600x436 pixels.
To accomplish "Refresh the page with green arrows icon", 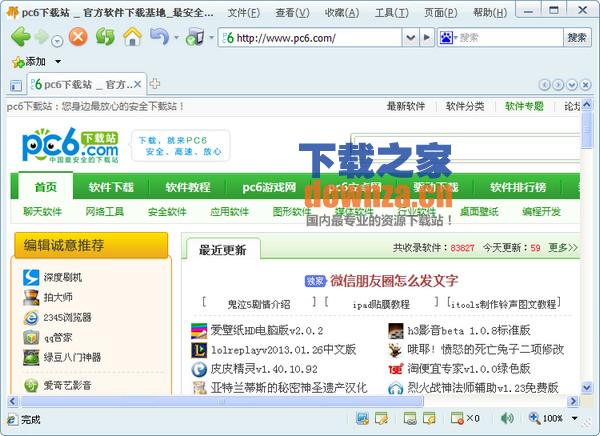I will click(x=105, y=37).
